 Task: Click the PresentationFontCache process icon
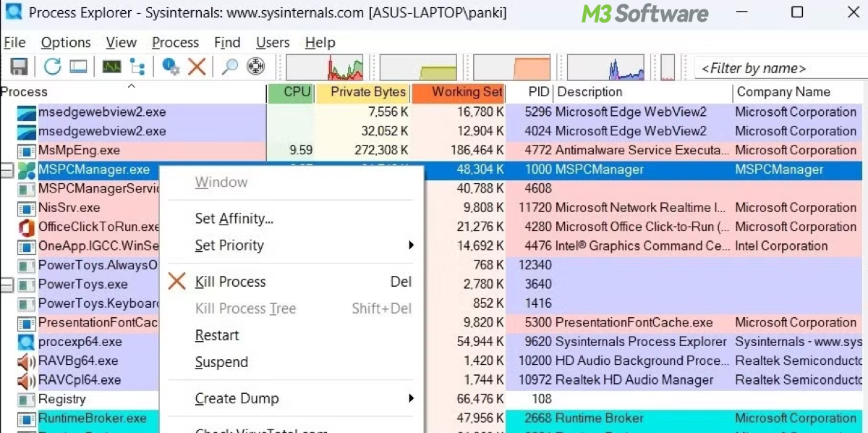(27, 323)
